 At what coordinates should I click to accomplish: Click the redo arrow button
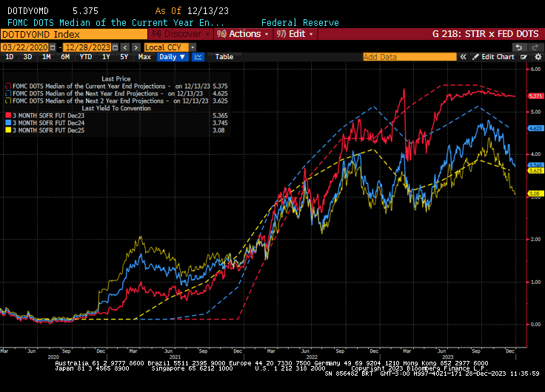(x=535, y=47)
